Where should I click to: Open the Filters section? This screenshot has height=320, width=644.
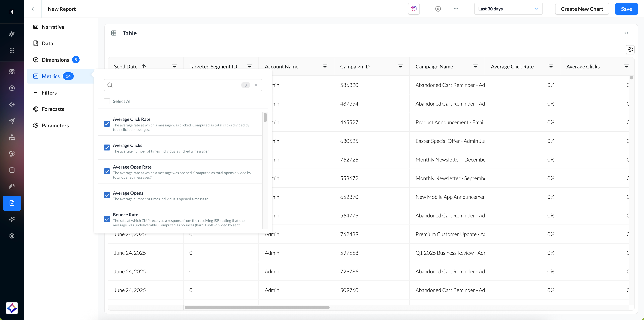[x=49, y=92]
